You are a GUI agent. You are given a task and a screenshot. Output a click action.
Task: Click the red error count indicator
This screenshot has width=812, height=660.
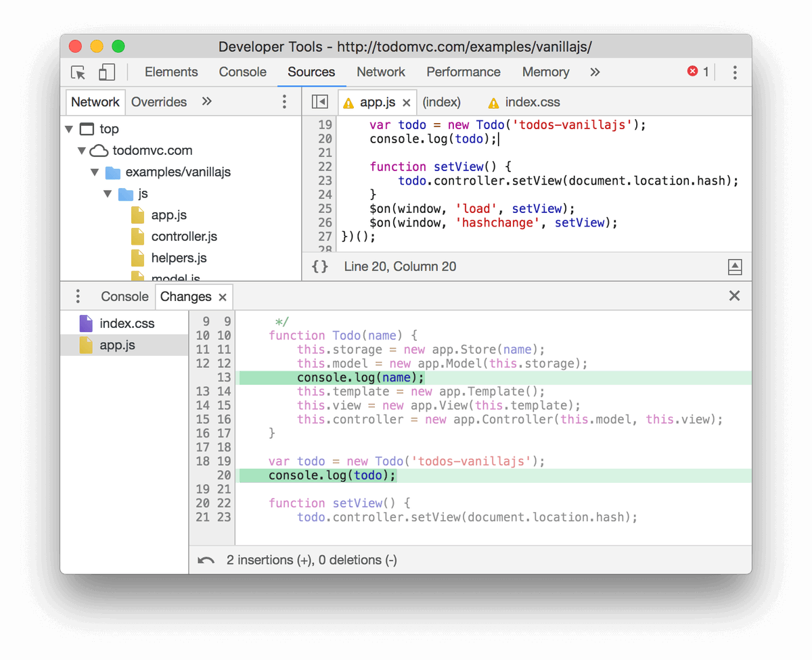[698, 72]
